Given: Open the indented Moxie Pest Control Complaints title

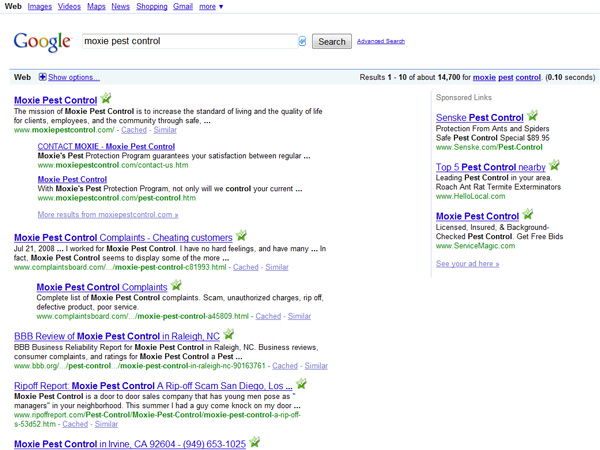Looking at the screenshot, I should click(x=102, y=287).
